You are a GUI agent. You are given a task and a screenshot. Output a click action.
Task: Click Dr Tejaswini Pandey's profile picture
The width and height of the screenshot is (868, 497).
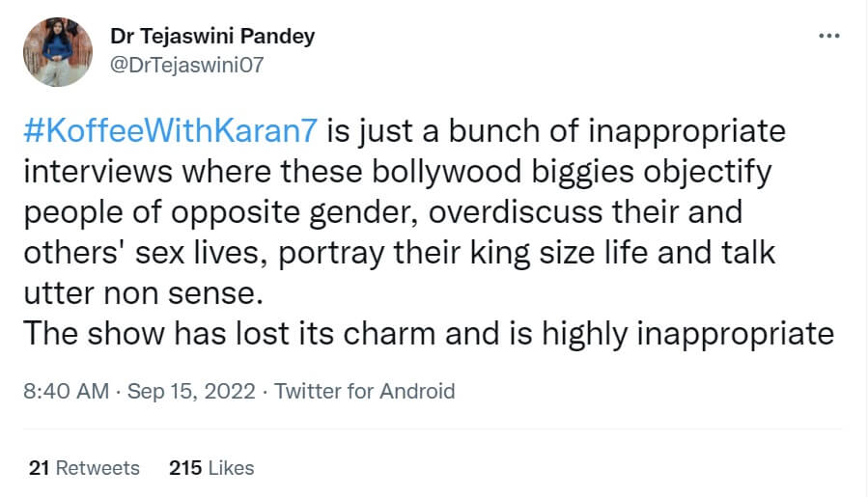57,52
